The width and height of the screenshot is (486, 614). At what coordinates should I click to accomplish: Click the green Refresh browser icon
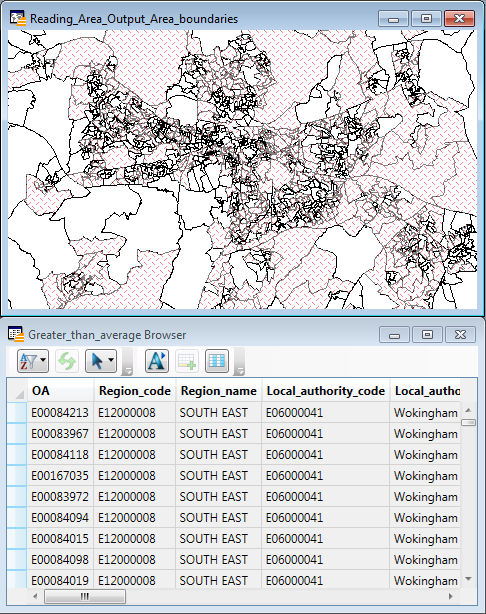(67, 361)
